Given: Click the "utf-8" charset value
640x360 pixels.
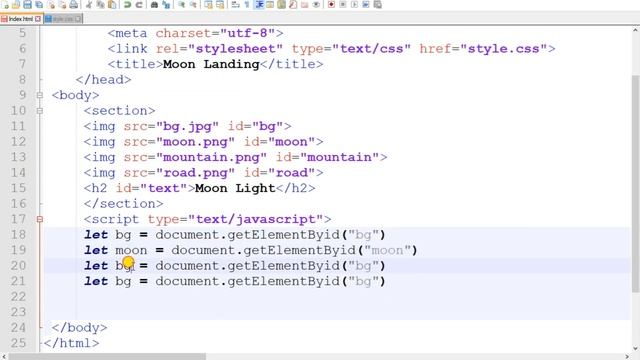Looking at the screenshot, I should tap(247, 33).
